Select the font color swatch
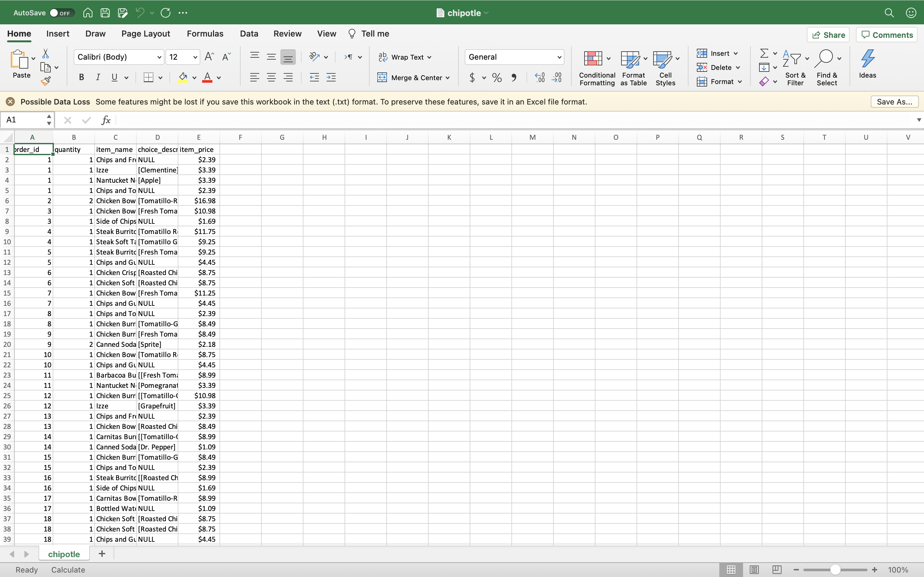924x577 pixels. 208,80
